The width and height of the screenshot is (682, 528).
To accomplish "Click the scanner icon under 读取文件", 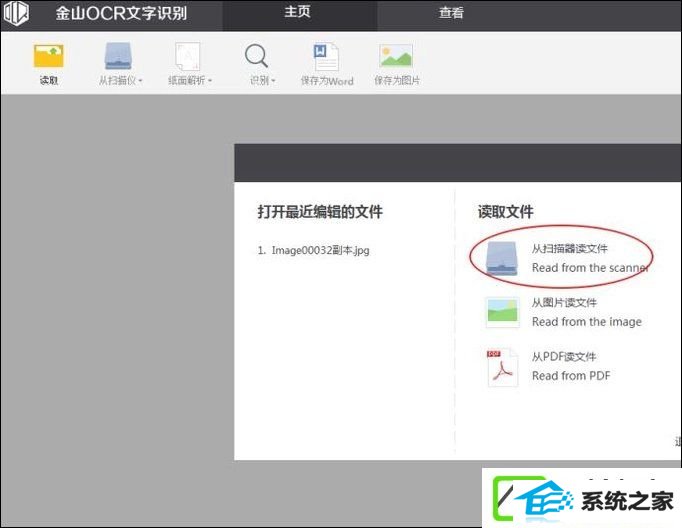I will (502, 258).
